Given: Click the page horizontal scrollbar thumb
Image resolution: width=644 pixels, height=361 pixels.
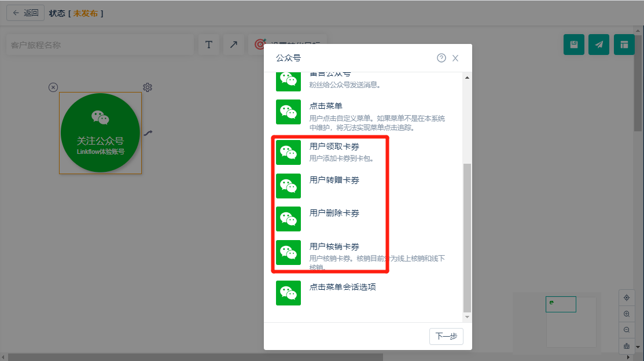Looking at the screenshot, I should click(x=196, y=358).
